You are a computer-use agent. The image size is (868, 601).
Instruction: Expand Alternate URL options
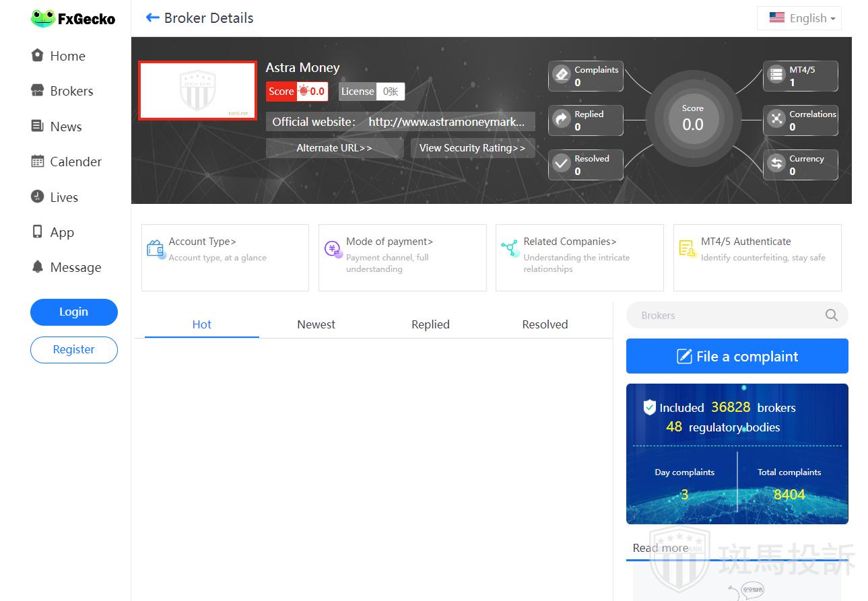[335, 148]
